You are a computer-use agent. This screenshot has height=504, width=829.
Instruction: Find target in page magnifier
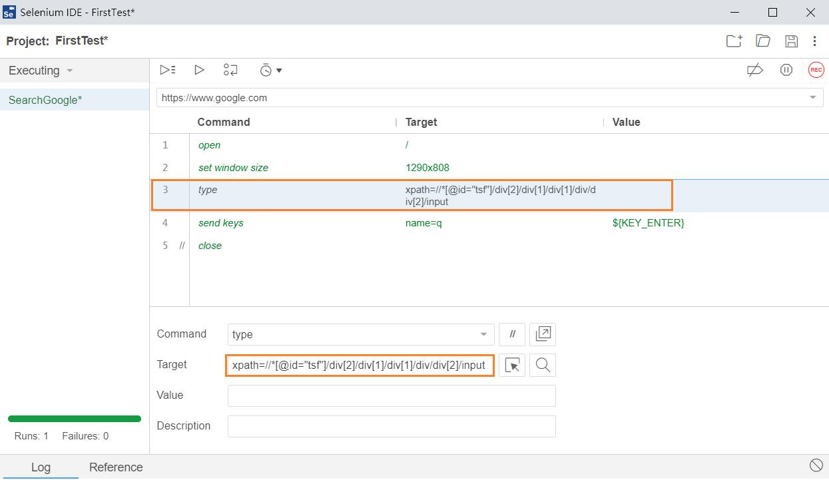(x=543, y=365)
